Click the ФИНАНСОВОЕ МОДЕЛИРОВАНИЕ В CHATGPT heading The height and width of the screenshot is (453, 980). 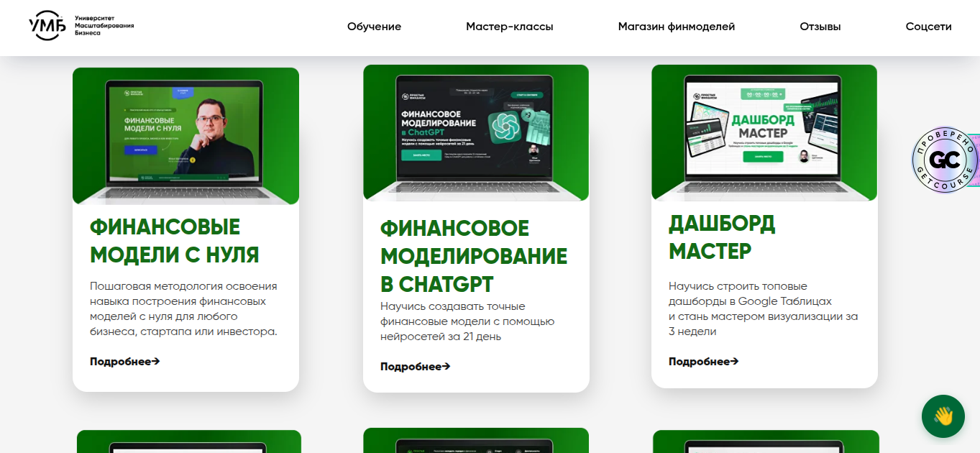[474, 256]
